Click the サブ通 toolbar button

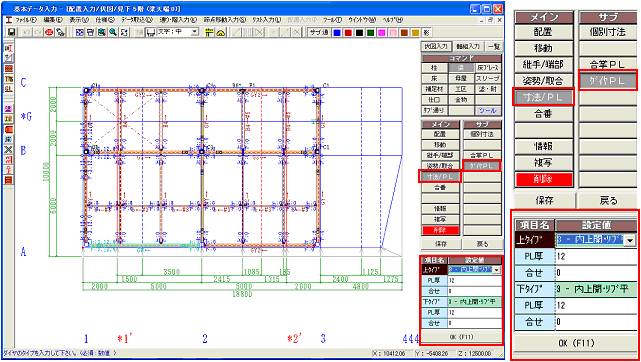pos(318,32)
